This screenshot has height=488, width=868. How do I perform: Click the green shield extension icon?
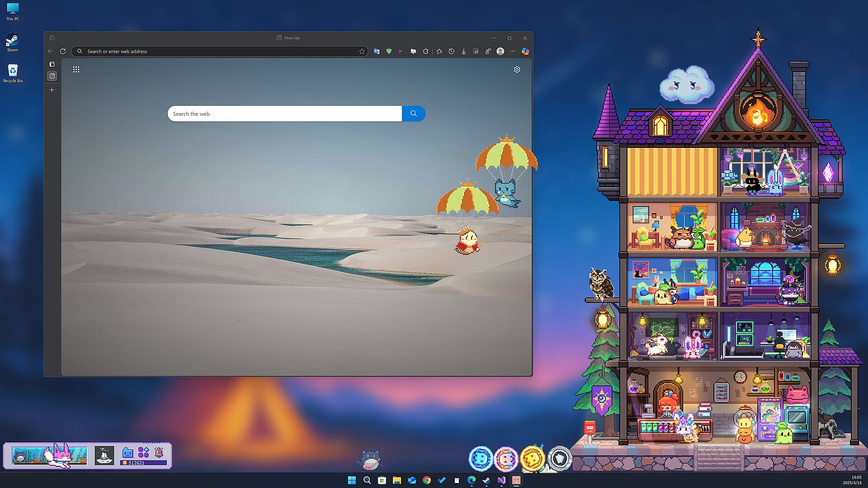click(x=389, y=52)
